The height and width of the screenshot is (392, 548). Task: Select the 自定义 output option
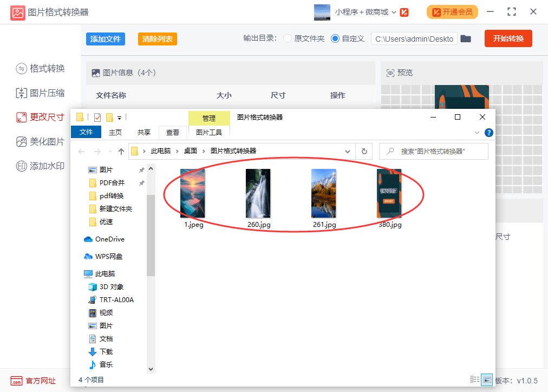335,38
